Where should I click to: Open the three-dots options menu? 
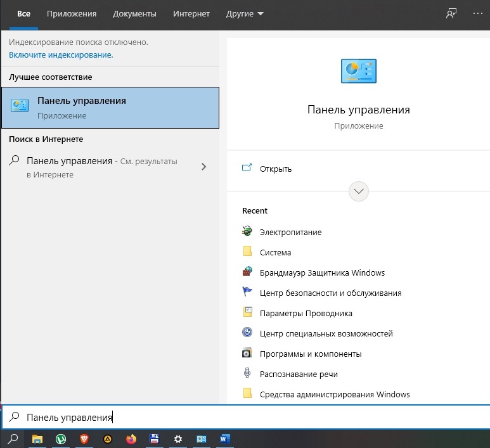pyautogui.click(x=478, y=13)
